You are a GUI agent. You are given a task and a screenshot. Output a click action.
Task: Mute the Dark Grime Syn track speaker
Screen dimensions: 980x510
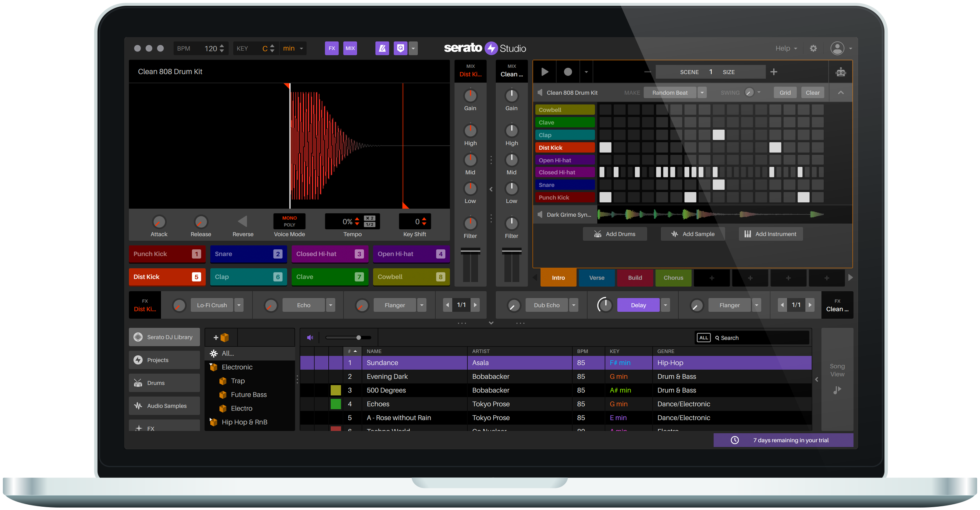click(540, 215)
